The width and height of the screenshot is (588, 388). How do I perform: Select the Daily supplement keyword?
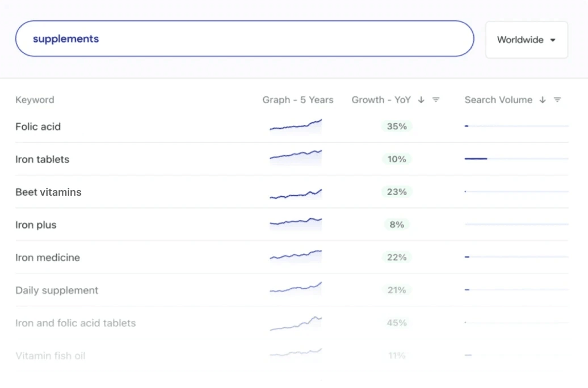point(57,290)
